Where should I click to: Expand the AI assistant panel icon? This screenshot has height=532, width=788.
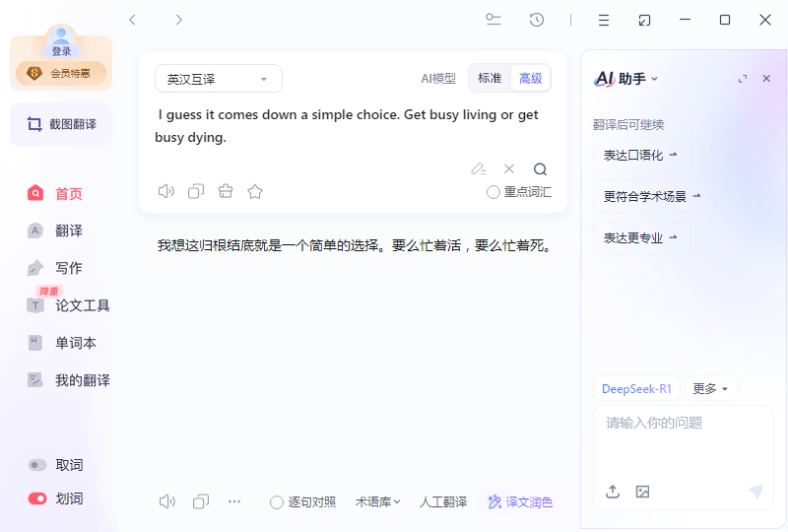(x=743, y=79)
